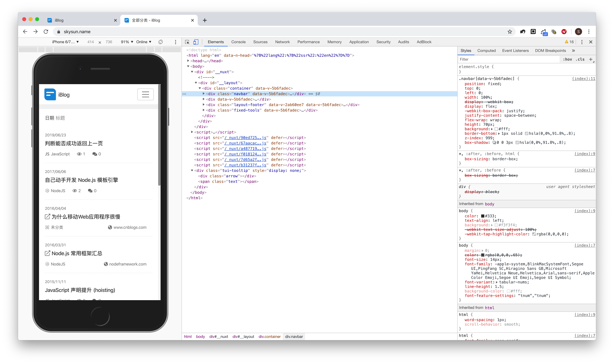Toggle the :hov element state panel
614x364 pixels.
tap(567, 59)
